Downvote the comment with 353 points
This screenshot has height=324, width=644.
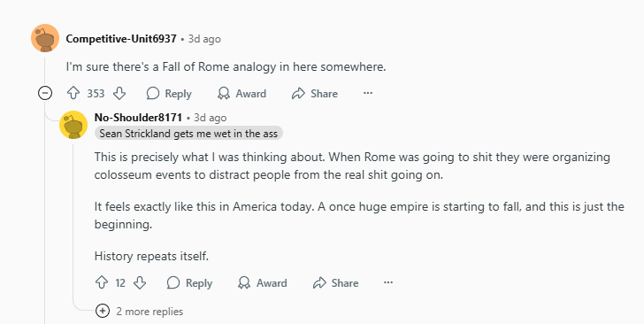pyautogui.click(x=119, y=93)
